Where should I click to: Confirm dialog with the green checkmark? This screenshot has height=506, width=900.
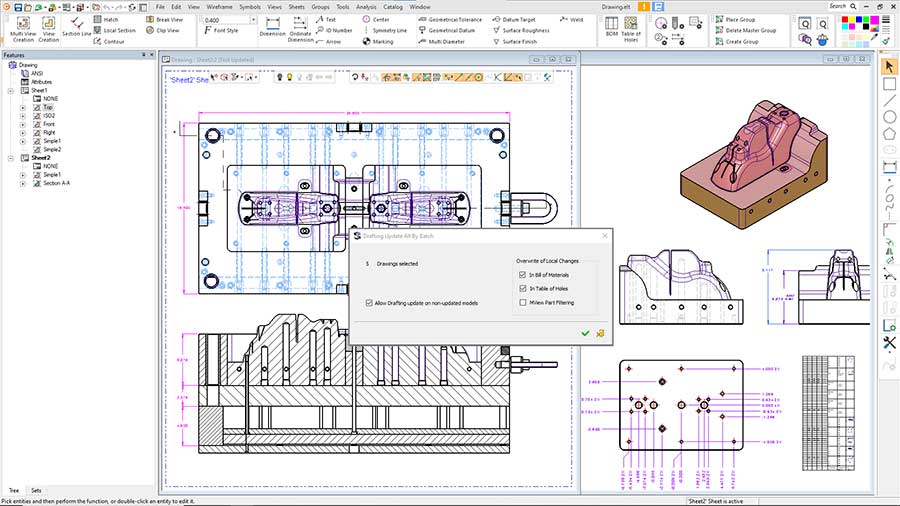pos(584,333)
